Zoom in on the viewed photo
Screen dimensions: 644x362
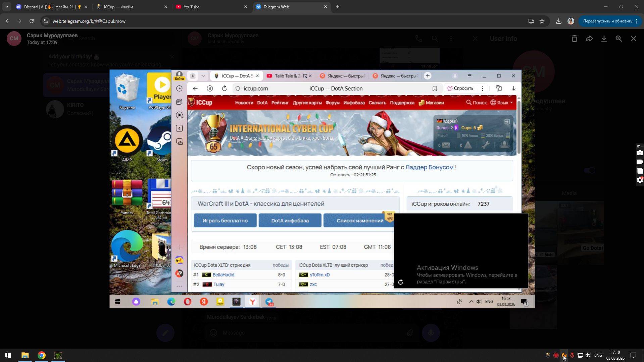(x=618, y=39)
